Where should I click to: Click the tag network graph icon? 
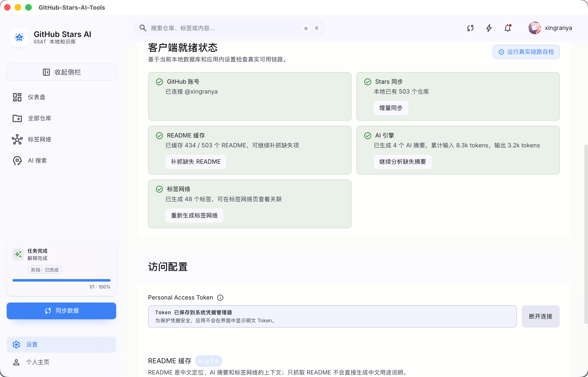coord(17,140)
